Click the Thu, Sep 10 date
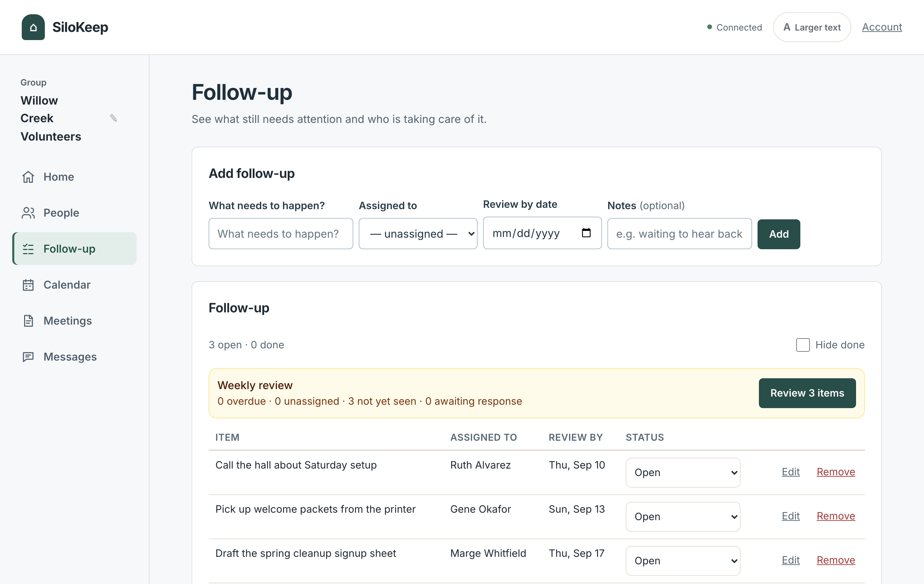924x584 pixels. (x=577, y=465)
